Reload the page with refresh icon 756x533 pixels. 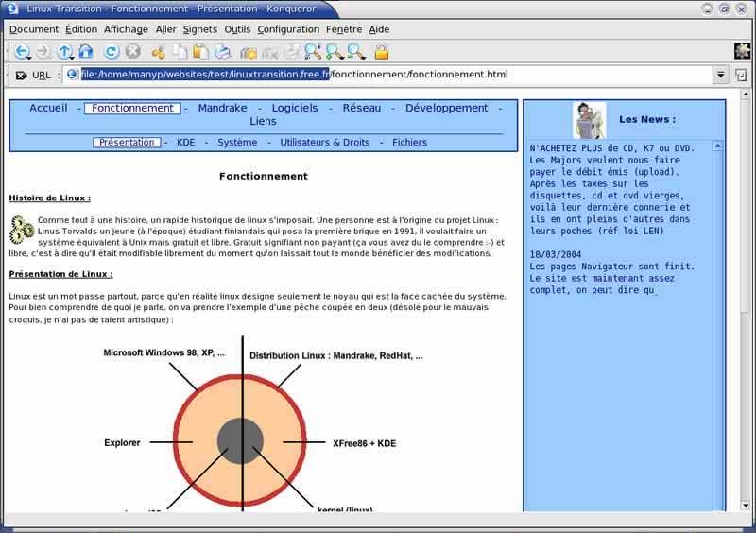[x=112, y=51]
